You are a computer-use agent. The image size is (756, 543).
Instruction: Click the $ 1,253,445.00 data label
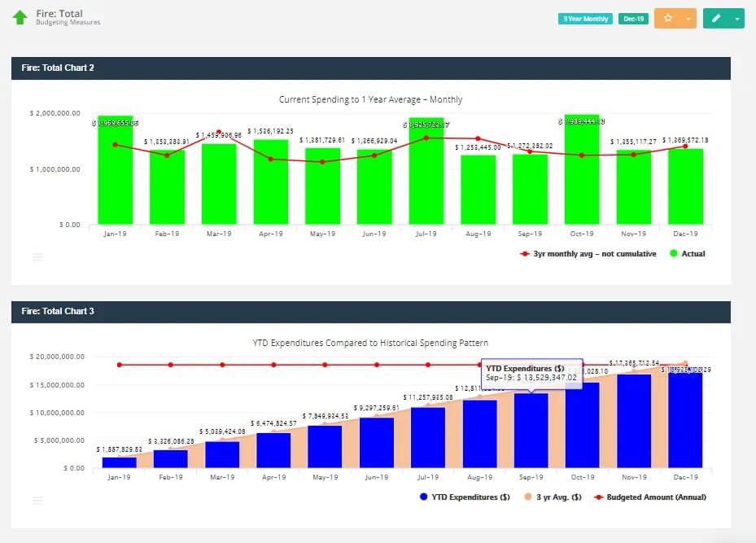click(478, 147)
